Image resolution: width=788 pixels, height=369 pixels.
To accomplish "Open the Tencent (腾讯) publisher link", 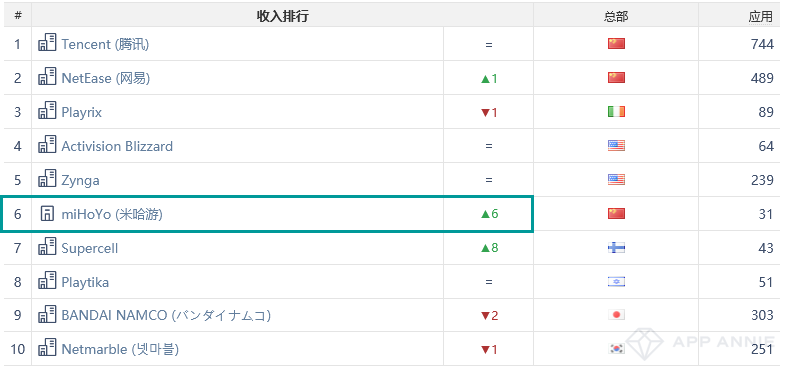I will coord(105,44).
